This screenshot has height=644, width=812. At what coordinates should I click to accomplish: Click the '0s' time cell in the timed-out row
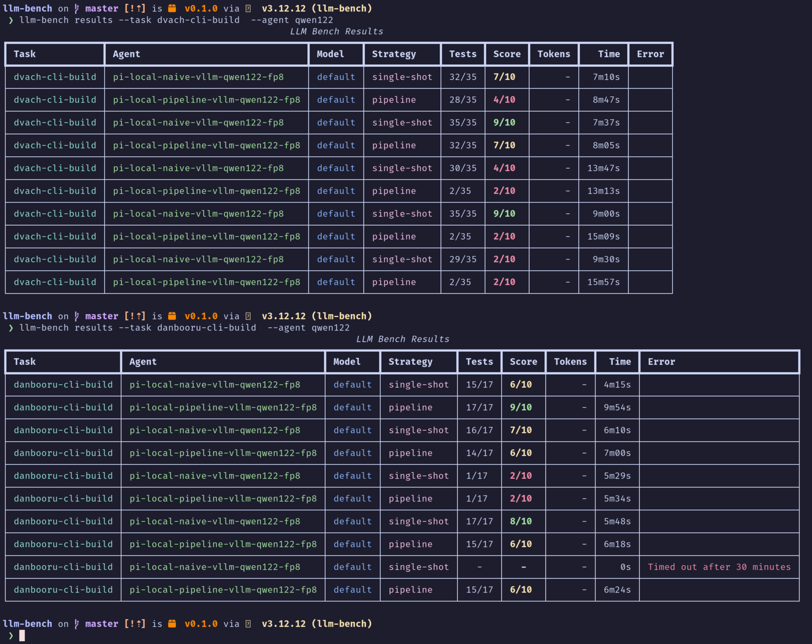(x=626, y=567)
